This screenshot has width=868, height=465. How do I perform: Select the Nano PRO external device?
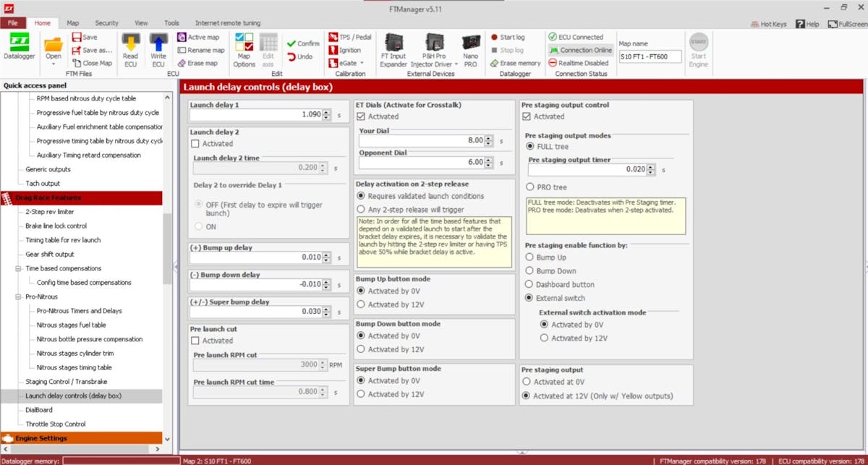click(470, 49)
